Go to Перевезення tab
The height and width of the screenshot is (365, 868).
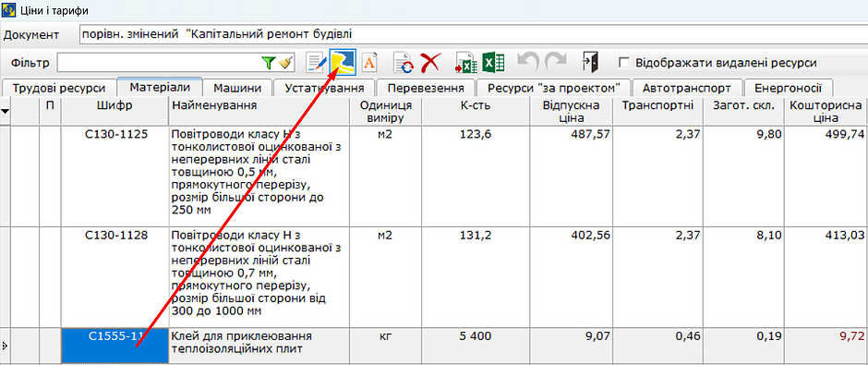point(425,89)
